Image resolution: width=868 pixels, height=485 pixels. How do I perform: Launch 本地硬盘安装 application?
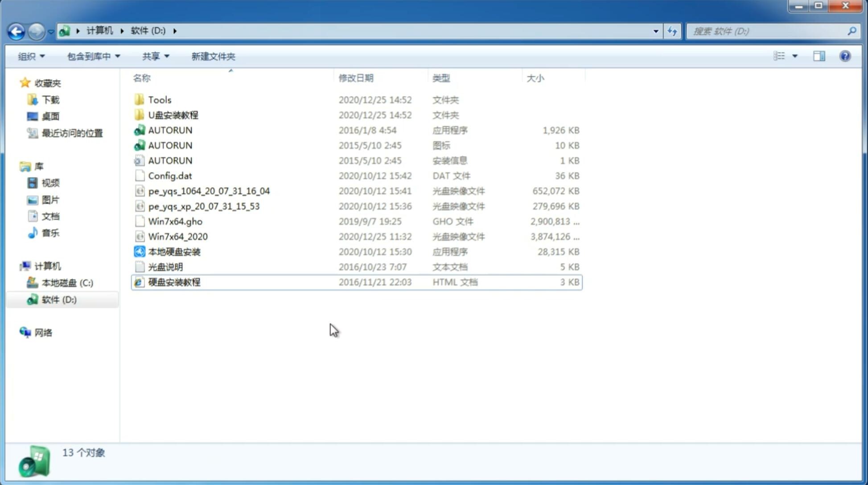pos(174,251)
